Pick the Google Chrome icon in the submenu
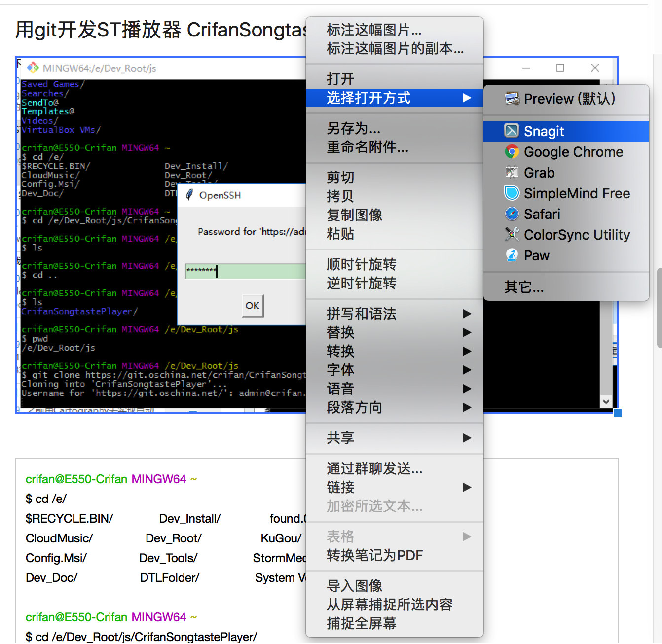This screenshot has width=662, height=644. pyautogui.click(x=512, y=152)
